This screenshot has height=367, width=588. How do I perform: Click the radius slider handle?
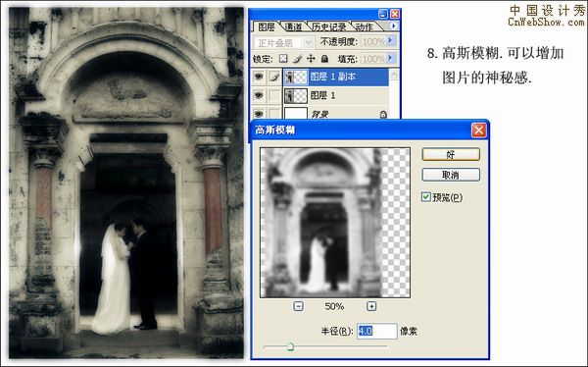(290, 346)
